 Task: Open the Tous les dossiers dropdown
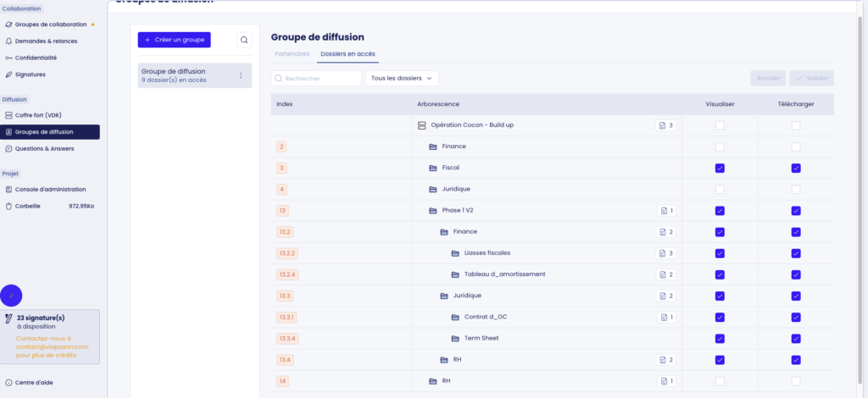[x=402, y=79]
